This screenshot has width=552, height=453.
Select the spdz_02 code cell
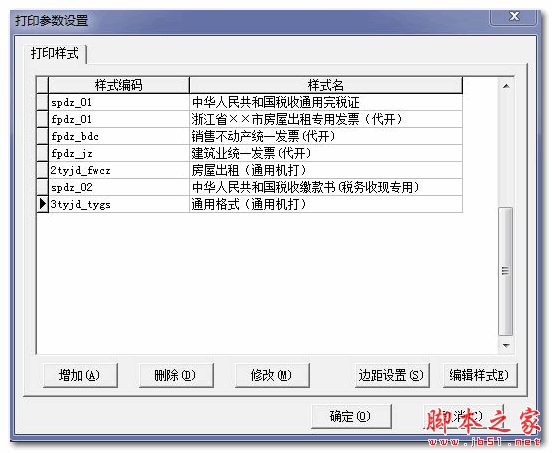pos(119,187)
